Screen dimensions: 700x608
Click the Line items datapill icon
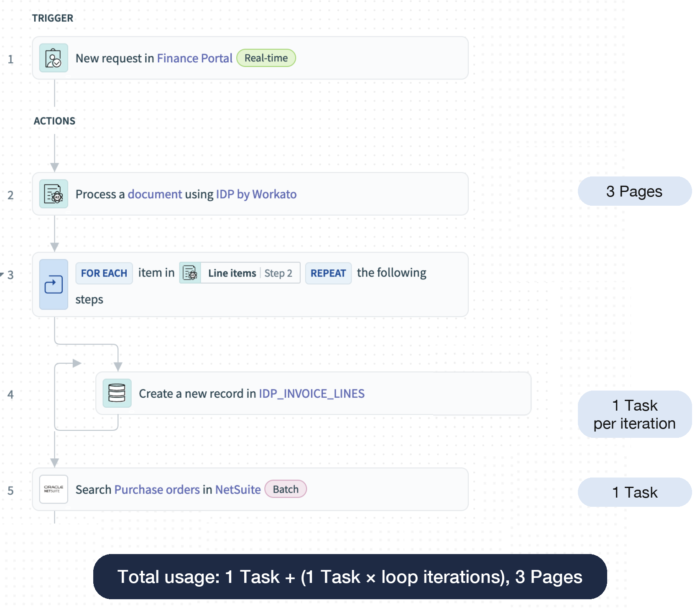(x=190, y=273)
